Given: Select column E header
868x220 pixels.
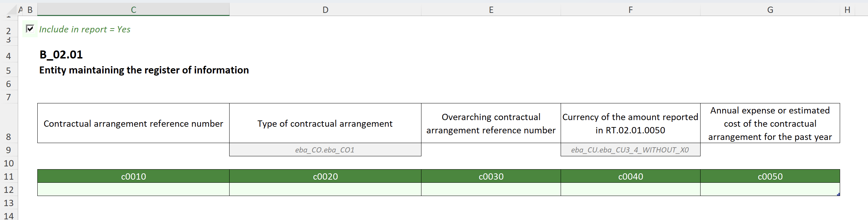Looking at the screenshot, I should click(x=491, y=10).
